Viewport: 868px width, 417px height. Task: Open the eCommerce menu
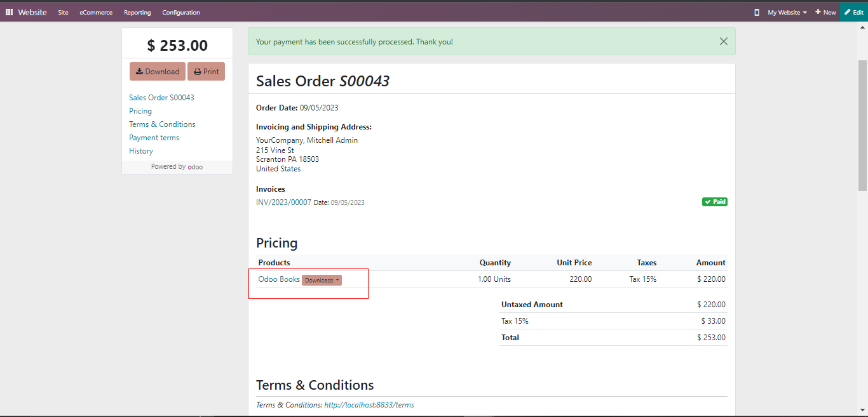pyautogui.click(x=96, y=12)
